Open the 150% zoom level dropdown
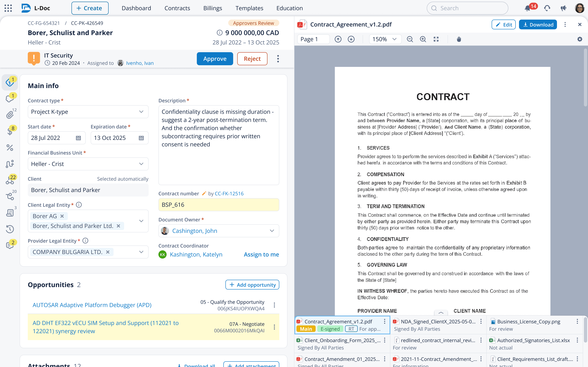This screenshot has width=588, height=367. coord(385,39)
